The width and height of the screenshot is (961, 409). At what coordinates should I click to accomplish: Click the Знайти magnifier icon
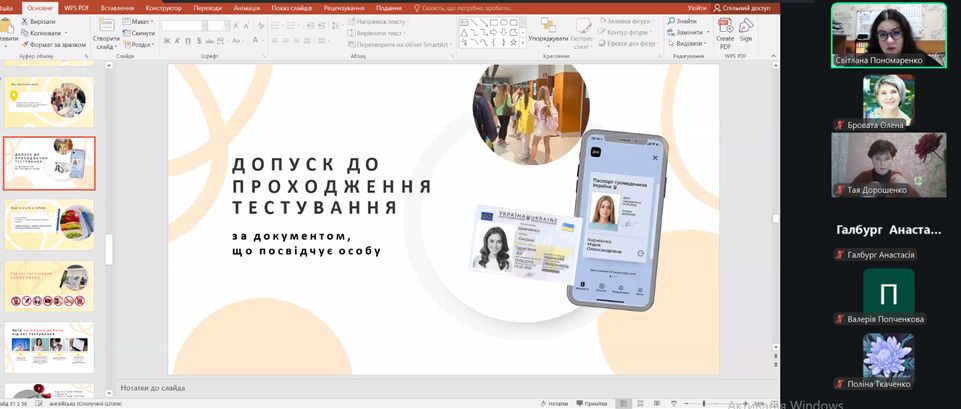pos(672,21)
